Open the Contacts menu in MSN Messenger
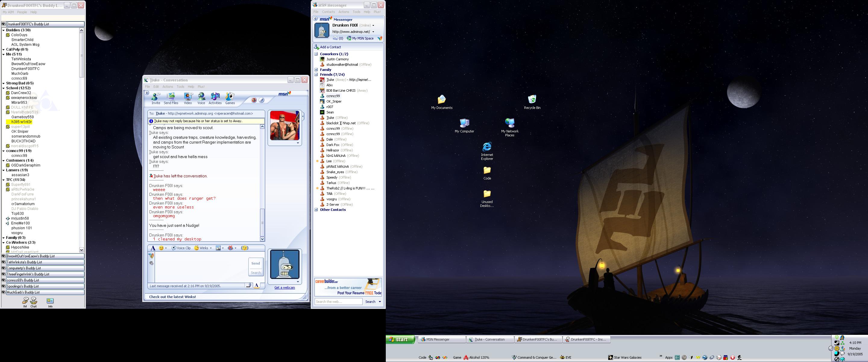868x362 pixels. pyautogui.click(x=328, y=12)
